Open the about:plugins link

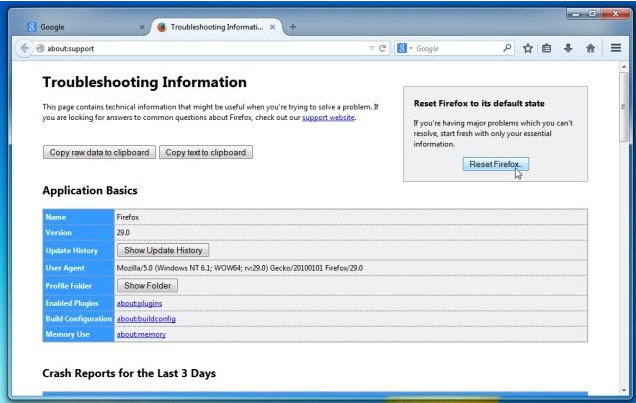click(139, 303)
